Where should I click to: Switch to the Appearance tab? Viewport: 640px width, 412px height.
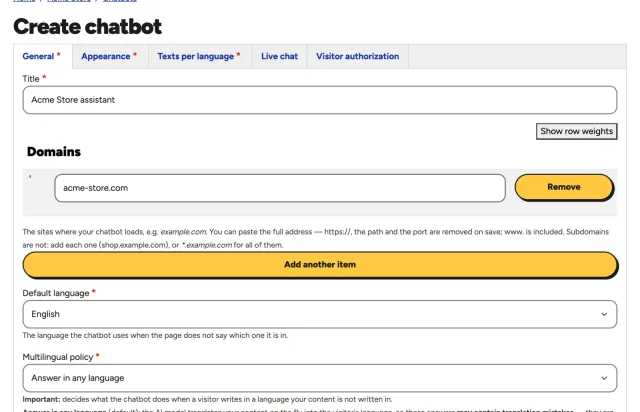[109, 56]
